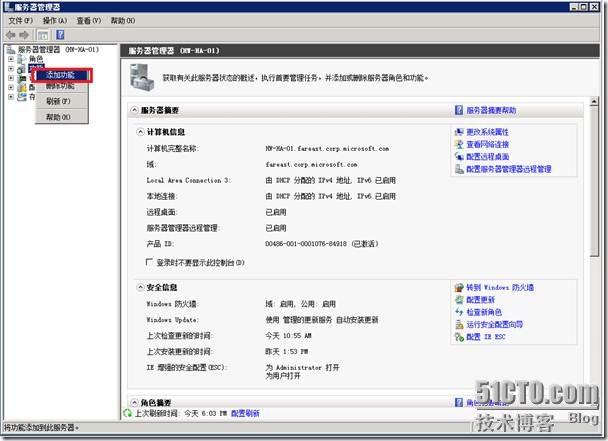Click the vertical scrollbar up arrow
The image size is (608, 441).
[594, 102]
